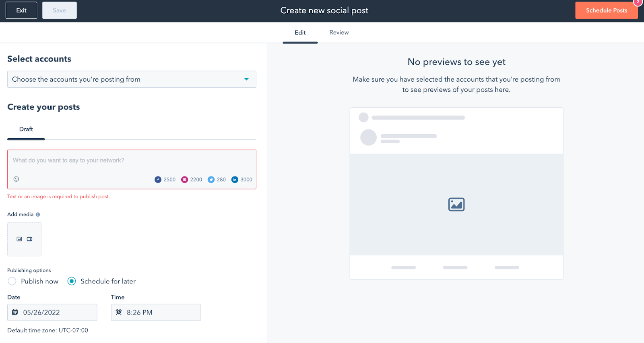Click the LinkedIn 3000 character limit text

(246, 180)
